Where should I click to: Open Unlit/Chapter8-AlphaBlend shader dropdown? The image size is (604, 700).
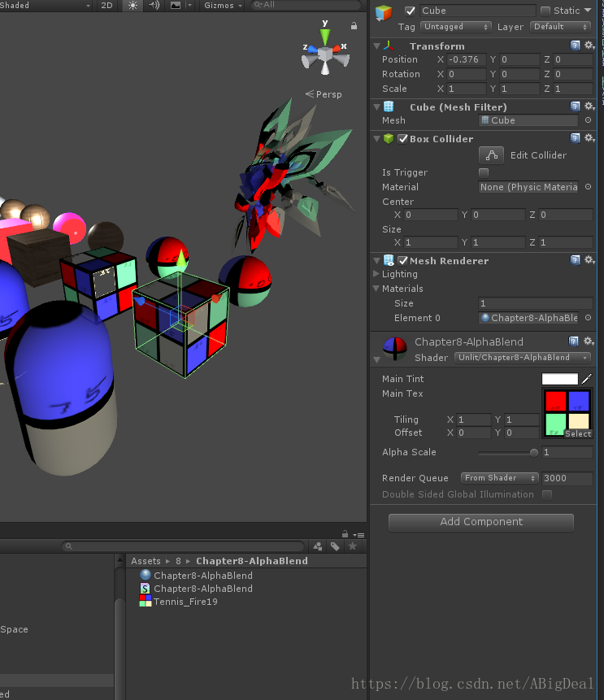coord(523,358)
